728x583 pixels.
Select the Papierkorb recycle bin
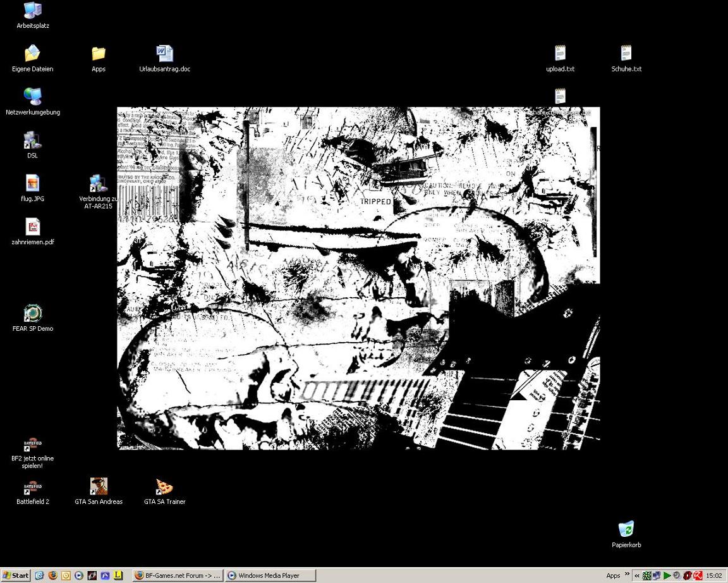tap(626, 535)
